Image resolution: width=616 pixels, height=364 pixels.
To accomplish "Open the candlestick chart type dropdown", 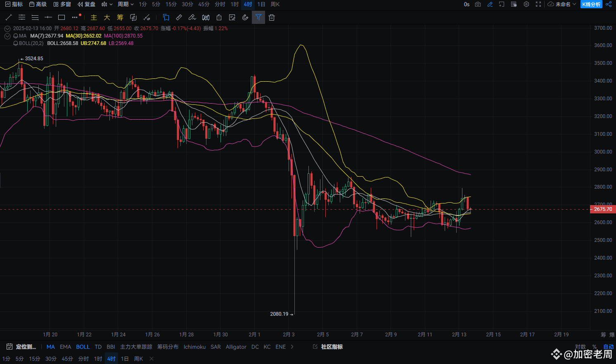I will [107, 4].
